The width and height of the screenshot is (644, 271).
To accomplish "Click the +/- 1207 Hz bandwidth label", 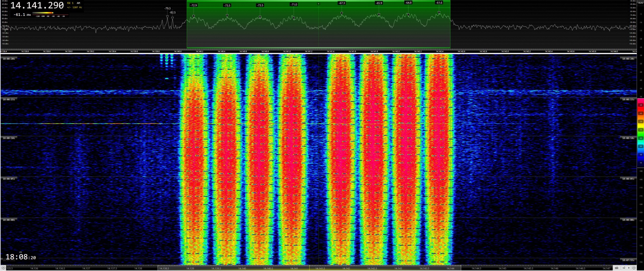I will click(74, 8).
